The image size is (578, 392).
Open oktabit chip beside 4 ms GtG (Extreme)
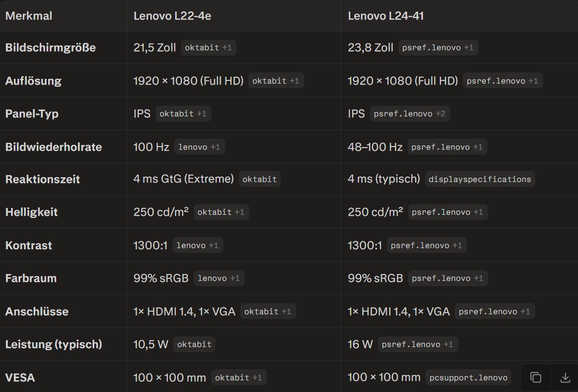click(259, 179)
